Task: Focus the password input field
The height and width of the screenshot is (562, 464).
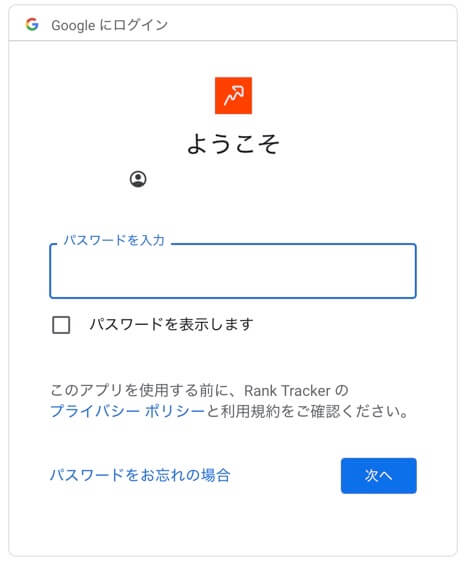Action: (233, 271)
